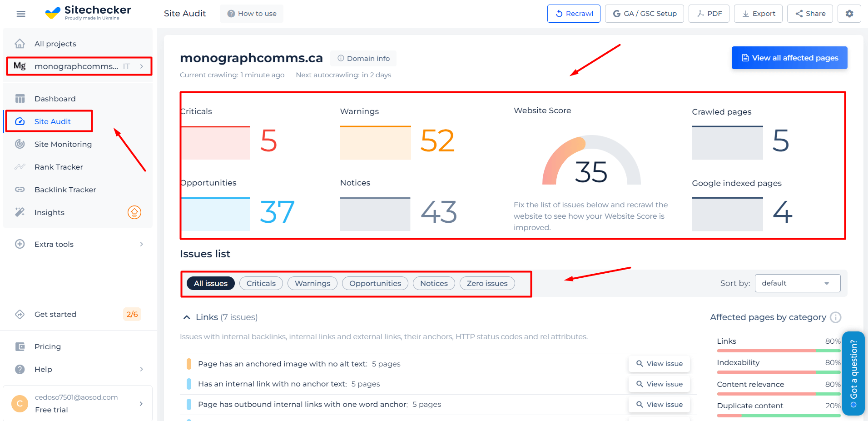Click the Website Score gauge

[591, 160]
